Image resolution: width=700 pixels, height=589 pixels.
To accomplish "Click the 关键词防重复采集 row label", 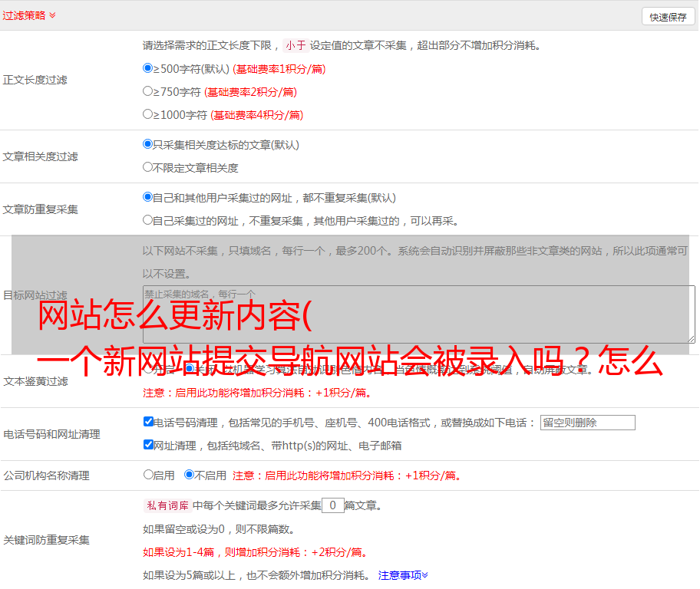I will click(46, 541).
